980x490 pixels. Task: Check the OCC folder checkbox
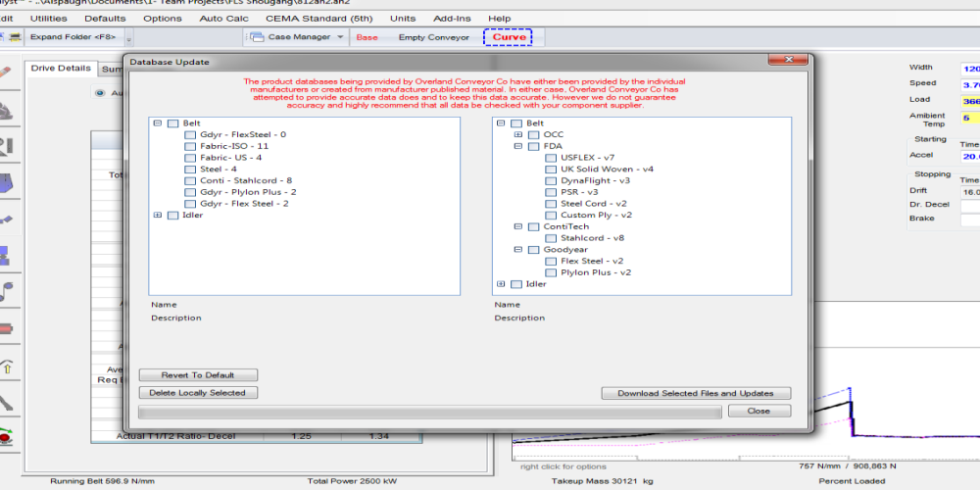coord(533,135)
